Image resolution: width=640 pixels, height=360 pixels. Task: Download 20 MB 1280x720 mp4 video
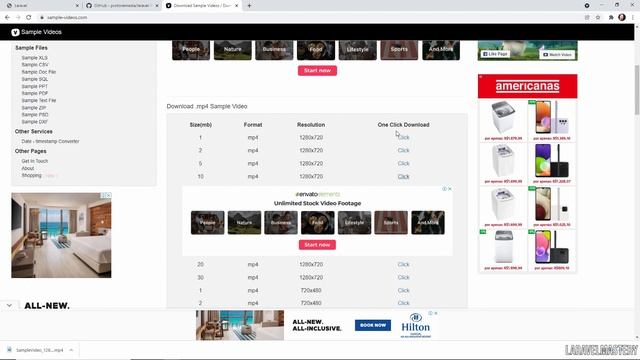(403, 264)
